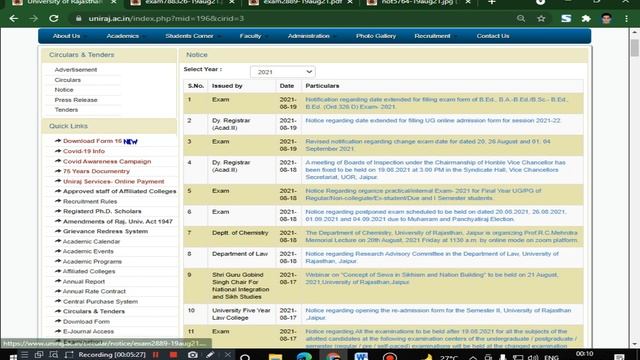640x360 pixels.
Task: Close the exam2889-19aug21.pdf tab
Action: pos(350,2)
